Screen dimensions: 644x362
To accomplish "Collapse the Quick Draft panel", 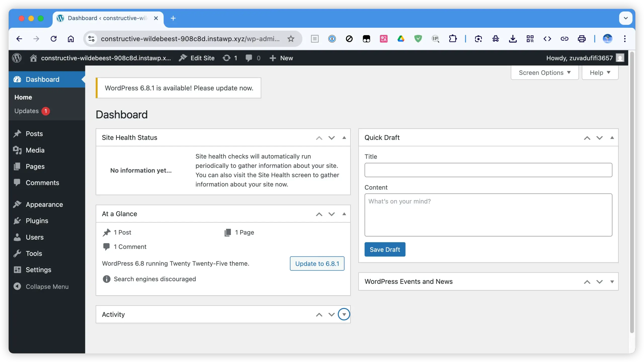I will [612, 138].
